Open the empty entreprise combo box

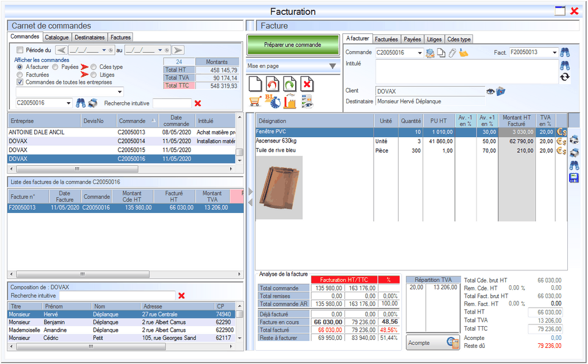119,91
